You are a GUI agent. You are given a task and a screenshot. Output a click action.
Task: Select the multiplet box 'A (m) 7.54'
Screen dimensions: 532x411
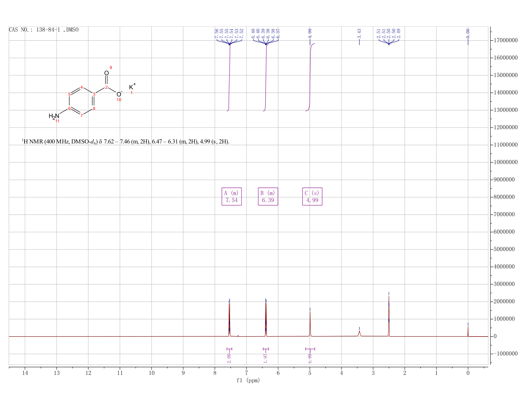click(232, 197)
